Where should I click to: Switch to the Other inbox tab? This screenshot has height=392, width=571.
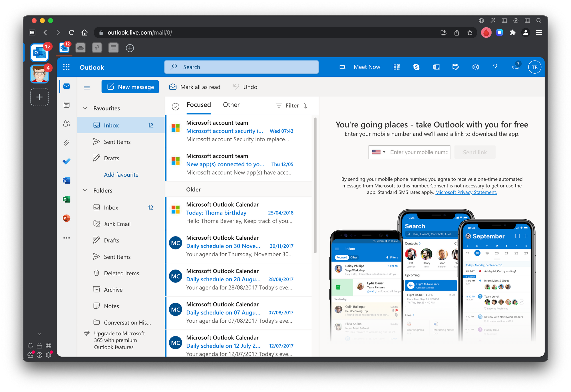coord(231,104)
